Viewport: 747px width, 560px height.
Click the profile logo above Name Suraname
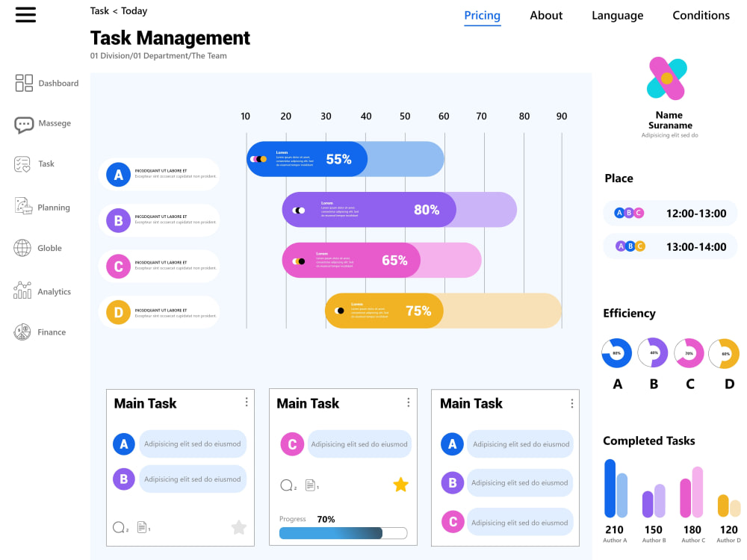(x=667, y=78)
